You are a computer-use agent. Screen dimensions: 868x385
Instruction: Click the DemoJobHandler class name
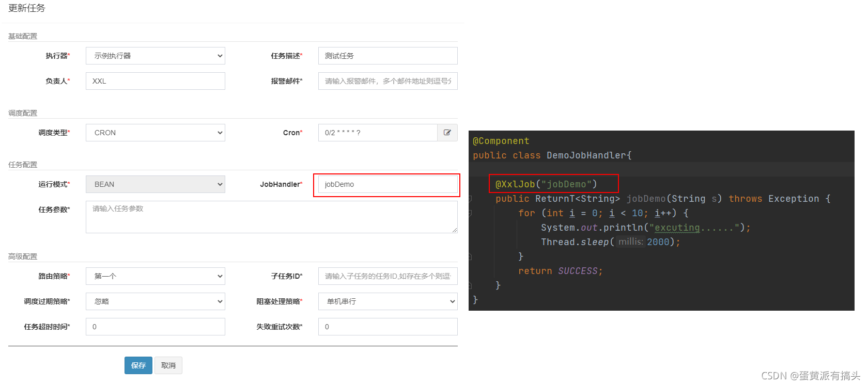[x=586, y=155]
